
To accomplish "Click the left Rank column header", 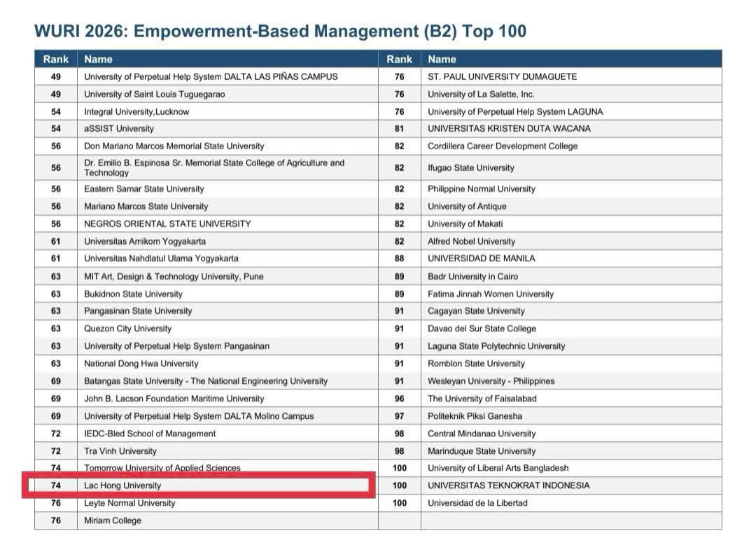I will click(x=56, y=60).
